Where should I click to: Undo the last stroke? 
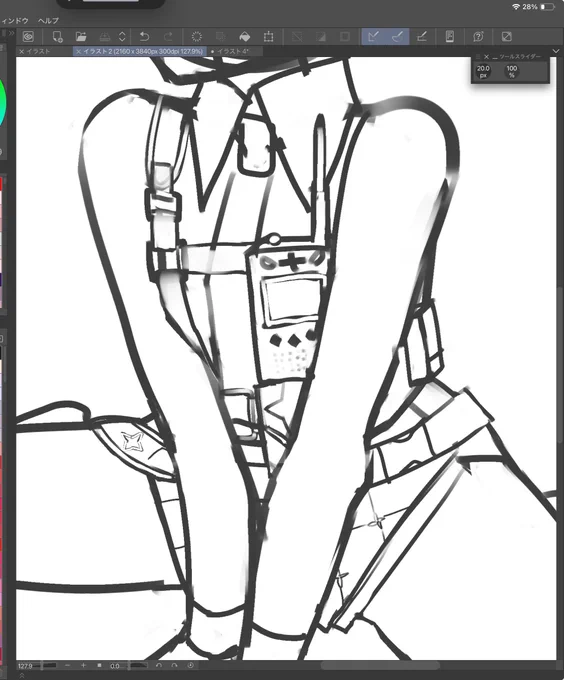144,37
